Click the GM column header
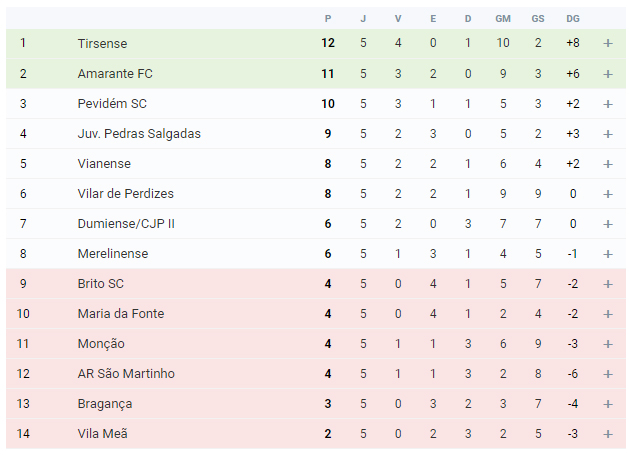The image size is (629, 457). click(503, 19)
